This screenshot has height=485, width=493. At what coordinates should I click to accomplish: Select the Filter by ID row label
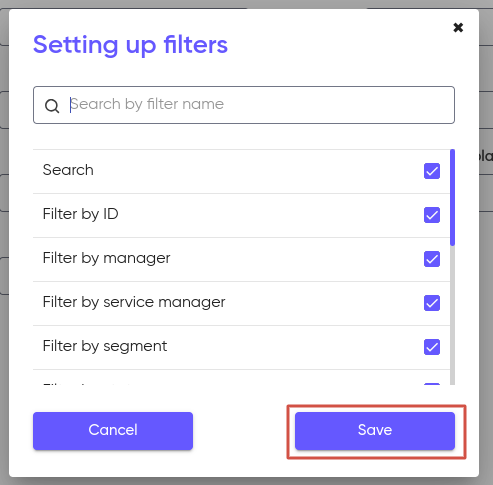(80, 214)
